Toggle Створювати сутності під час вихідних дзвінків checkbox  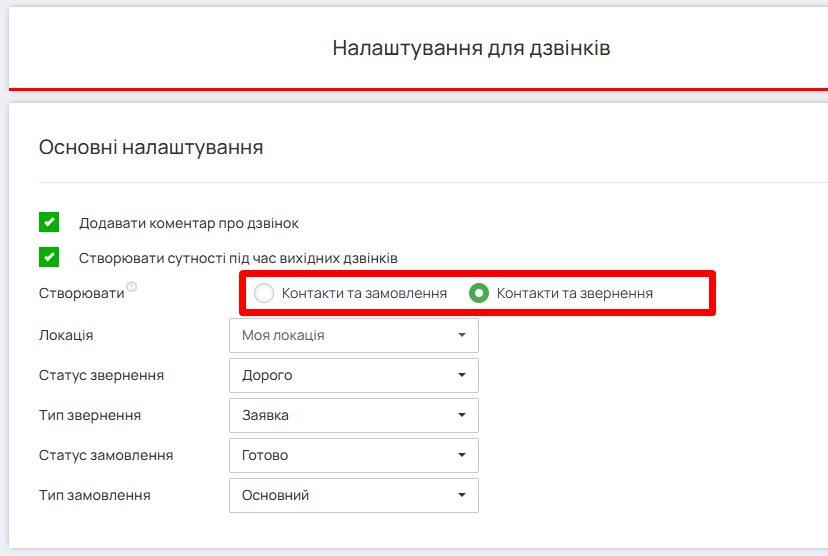tap(49, 257)
